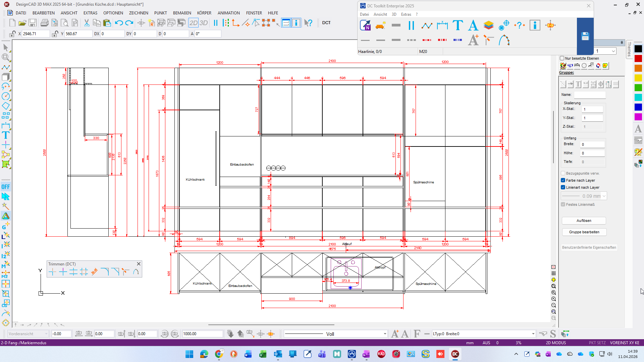Uncheck Linienart nach Layer checkbox
Screen dimensions: 644x362
[563, 187]
